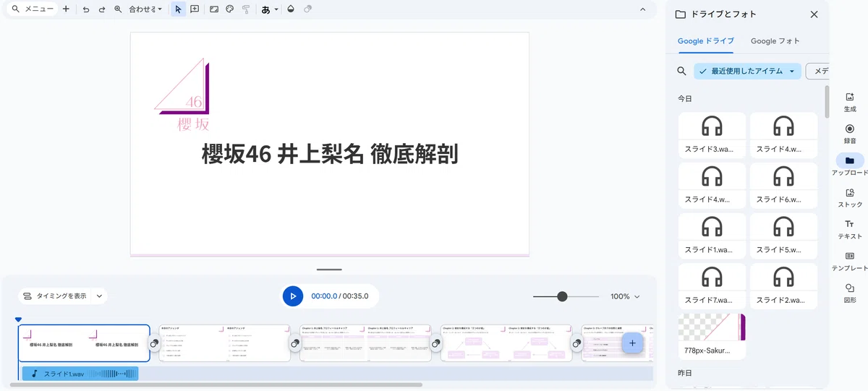Open the メニュー search menu
868x391 pixels.
(31, 9)
